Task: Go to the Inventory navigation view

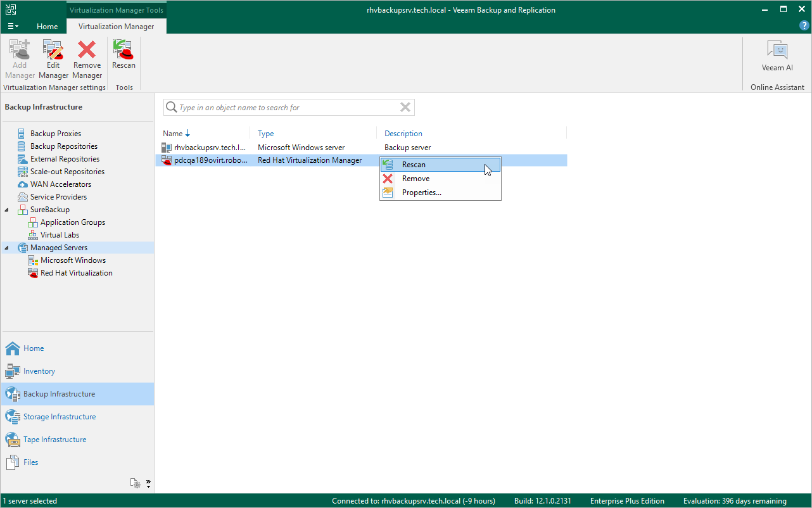Action: pos(77,371)
